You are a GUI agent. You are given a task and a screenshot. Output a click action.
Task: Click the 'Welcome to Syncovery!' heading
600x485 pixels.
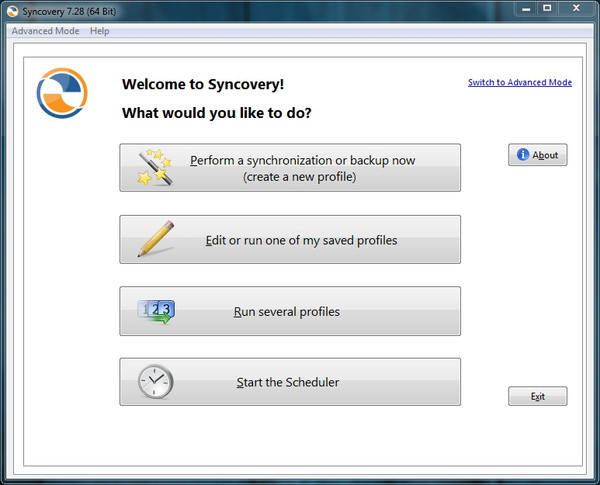coord(203,84)
